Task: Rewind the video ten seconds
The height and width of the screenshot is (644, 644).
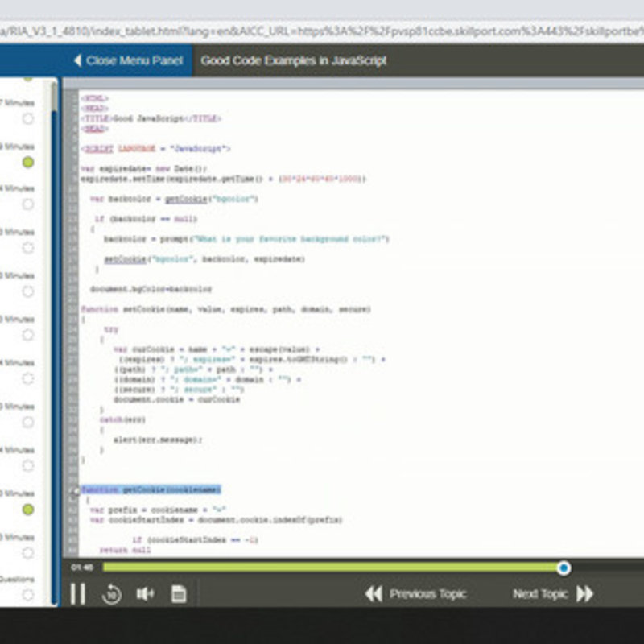Action: click(x=112, y=594)
